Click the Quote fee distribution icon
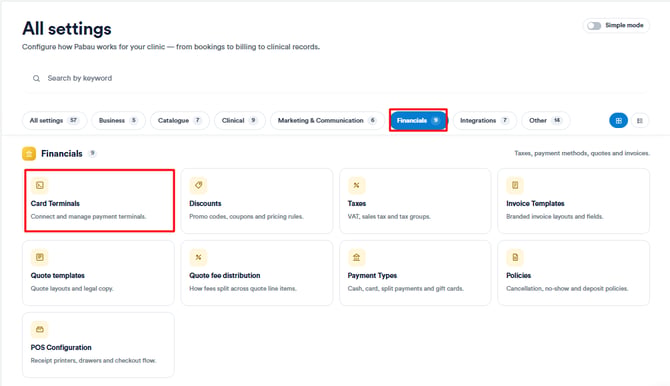 pos(198,257)
